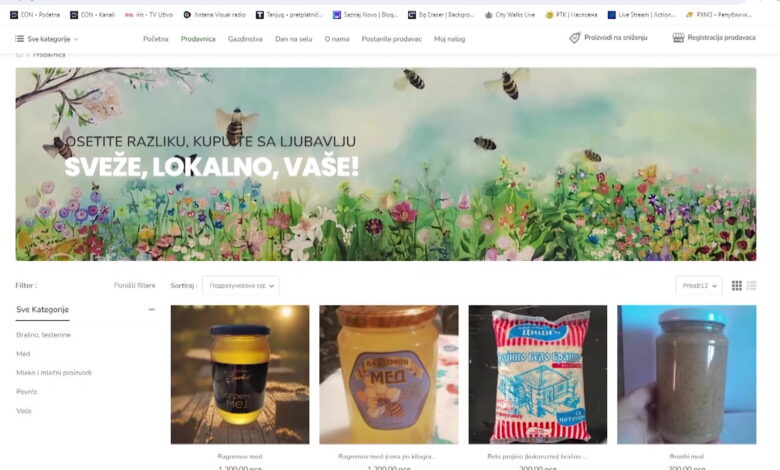Switch to list view layout
The width and height of the screenshot is (780, 470).
(751, 286)
